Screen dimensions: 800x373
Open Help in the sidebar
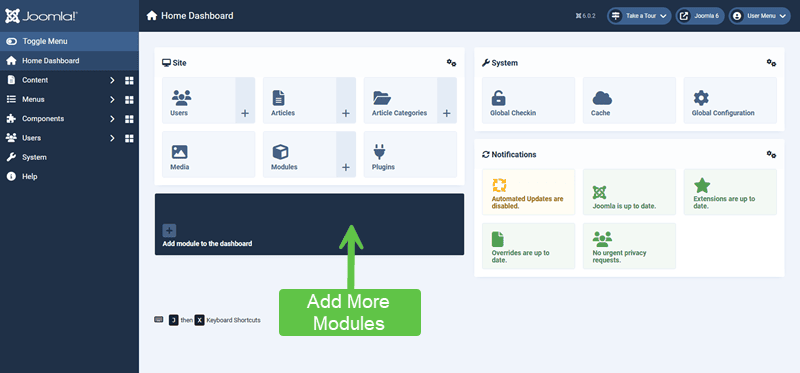[69, 177]
